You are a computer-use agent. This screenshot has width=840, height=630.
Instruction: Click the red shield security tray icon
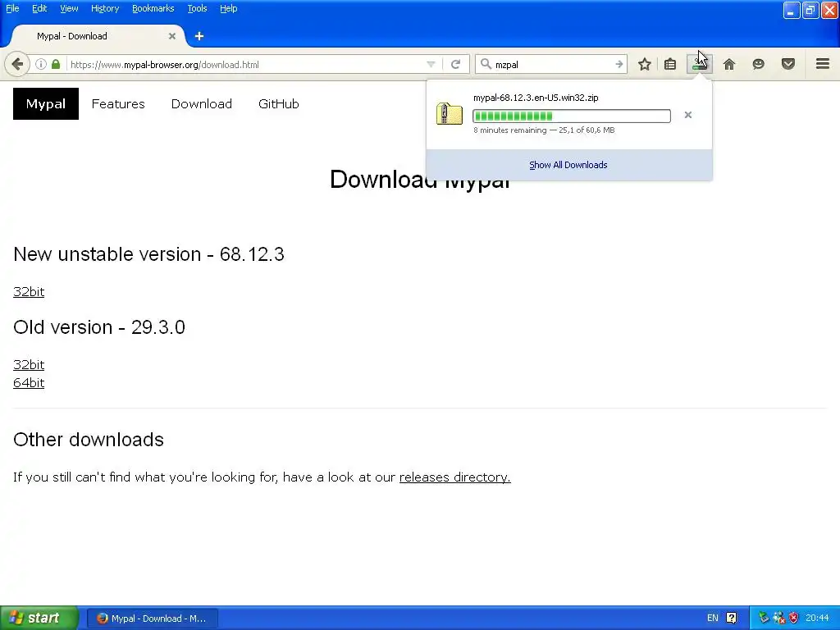pos(793,618)
